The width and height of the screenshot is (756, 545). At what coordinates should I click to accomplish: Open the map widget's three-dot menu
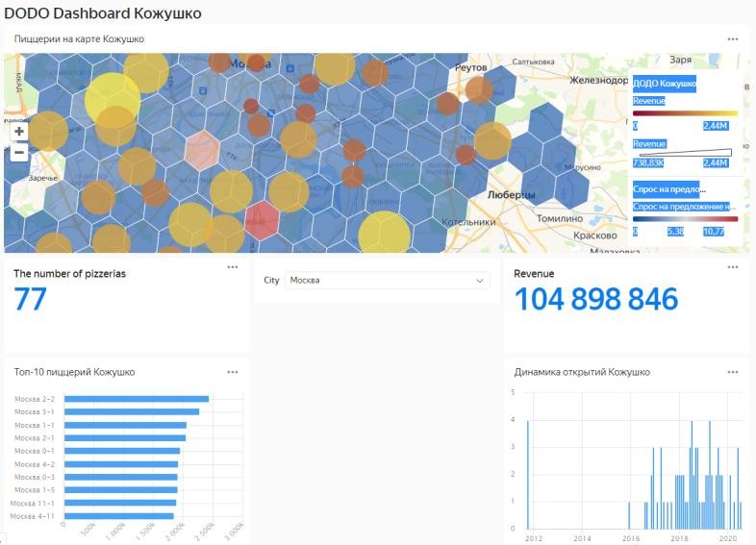[x=732, y=39]
